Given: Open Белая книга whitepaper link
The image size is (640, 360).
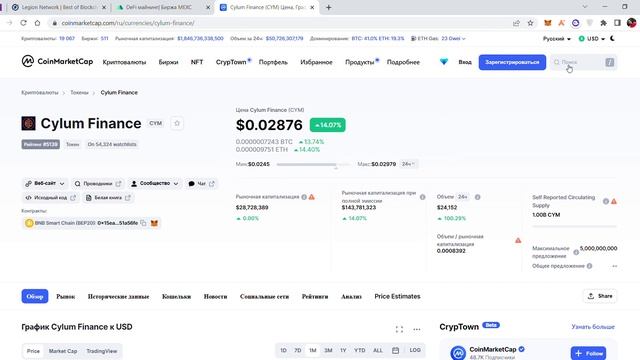Looking at the screenshot, I should [108, 198].
